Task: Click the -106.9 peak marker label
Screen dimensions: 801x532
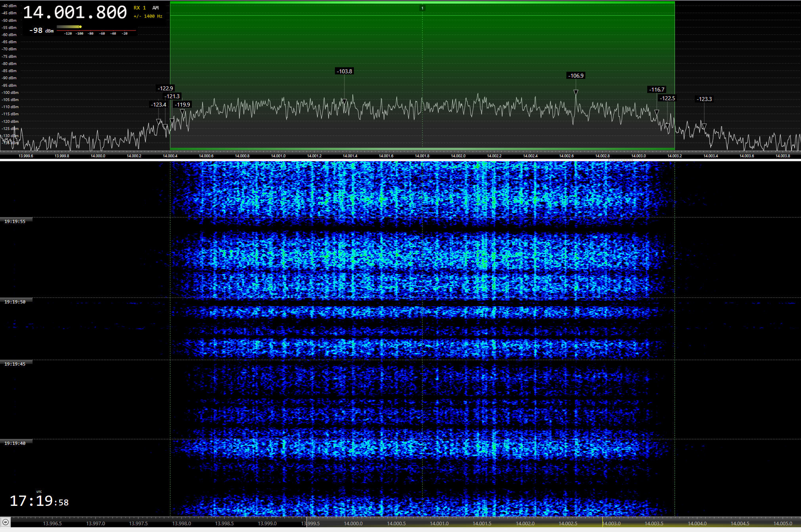Action: tap(576, 76)
